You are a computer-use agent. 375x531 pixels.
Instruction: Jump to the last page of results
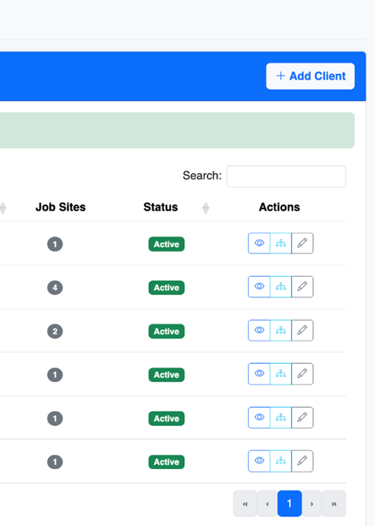[334, 504]
